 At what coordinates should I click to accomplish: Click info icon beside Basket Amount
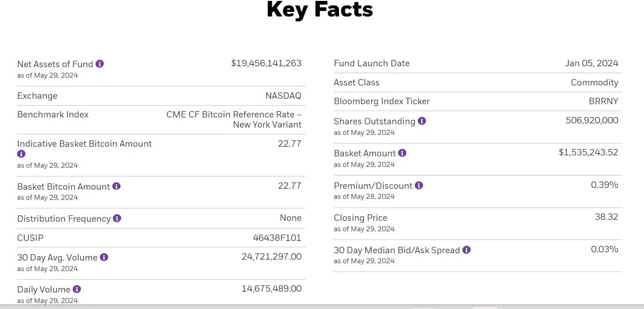click(402, 153)
